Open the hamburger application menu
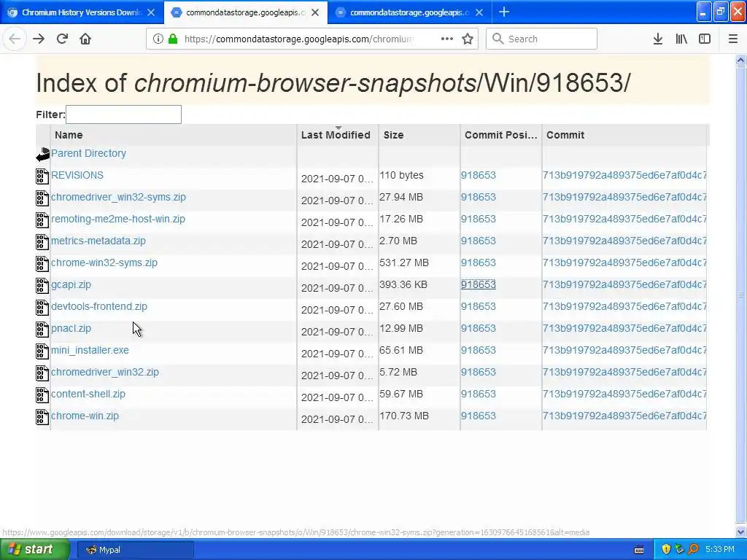This screenshot has height=560, width=747. point(733,39)
